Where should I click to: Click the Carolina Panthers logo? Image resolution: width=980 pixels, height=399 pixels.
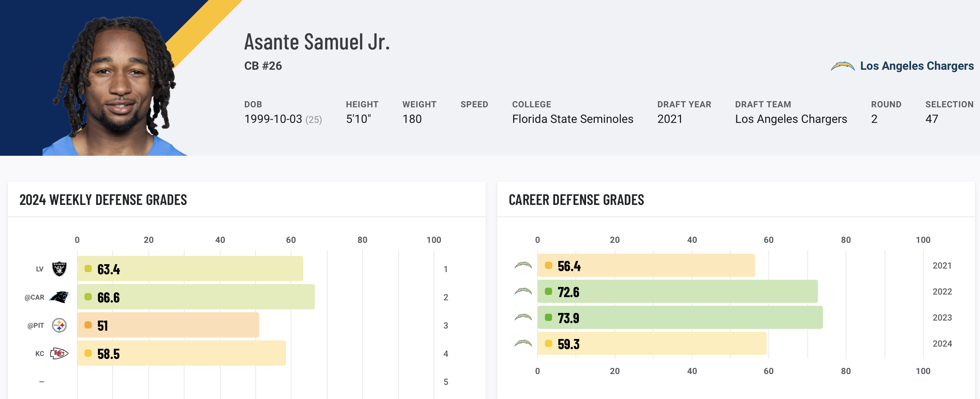pos(59,297)
